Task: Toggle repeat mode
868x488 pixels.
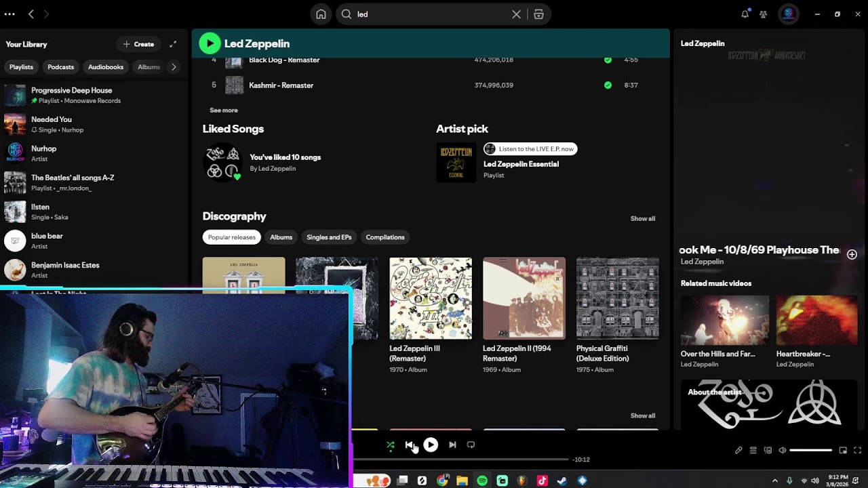Action: pos(471,445)
